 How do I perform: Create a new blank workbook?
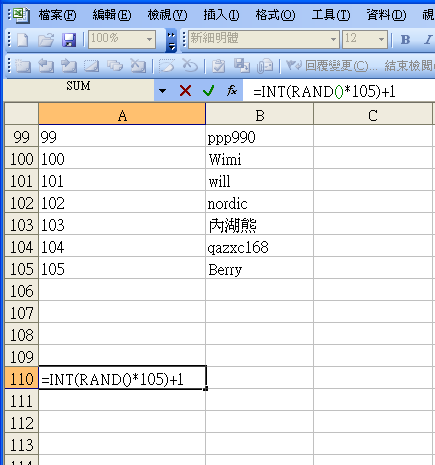click(23, 40)
